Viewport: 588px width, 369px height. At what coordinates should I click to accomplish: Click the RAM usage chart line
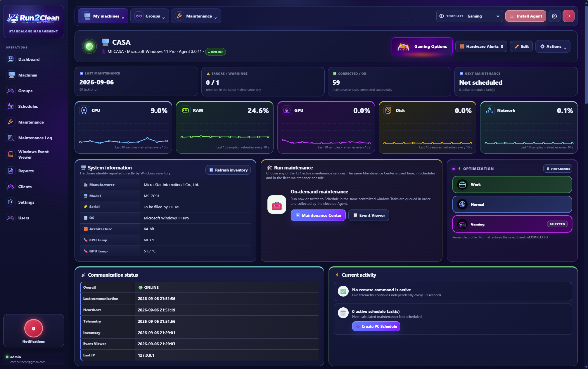[225, 137]
